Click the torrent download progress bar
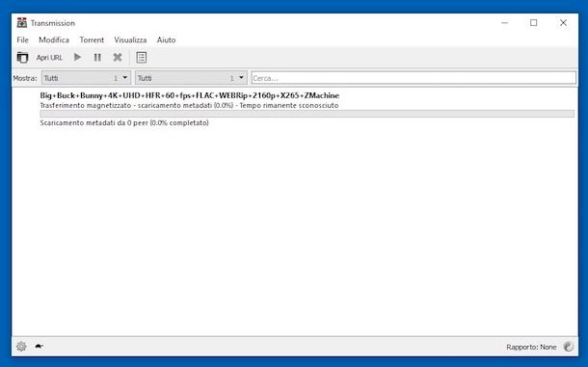Screen dimensions: 588x367 [307, 114]
